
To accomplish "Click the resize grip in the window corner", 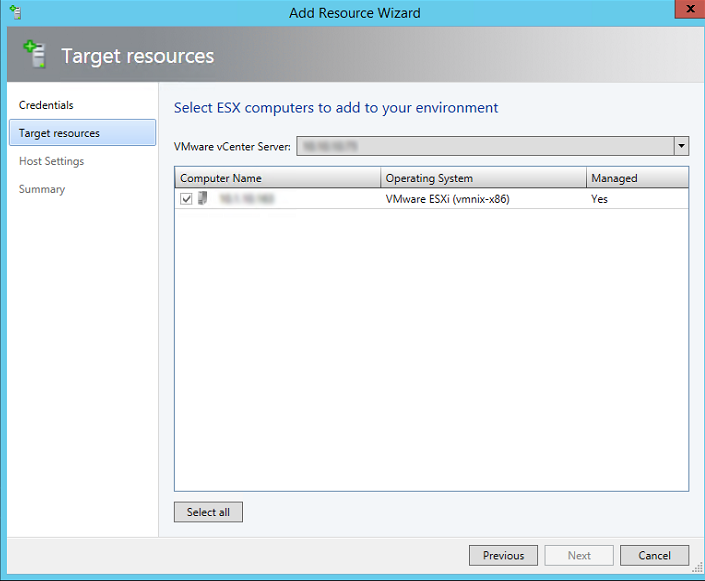I will tap(697, 568).
